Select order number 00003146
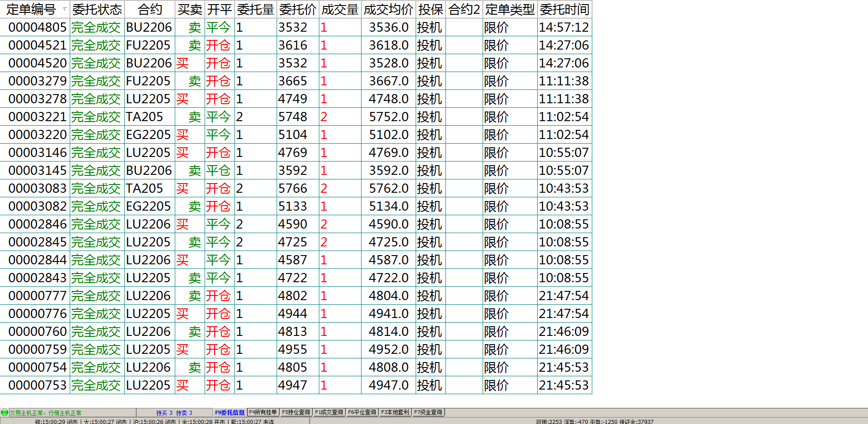This screenshot has height=424, width=868. (38, 153)
